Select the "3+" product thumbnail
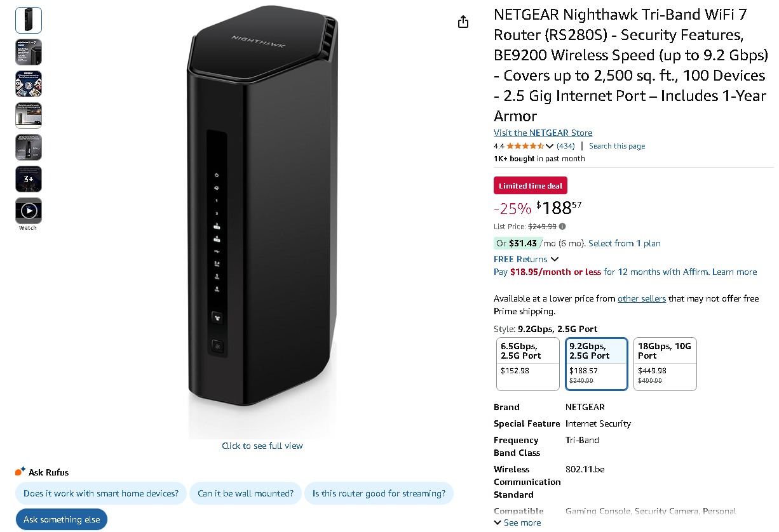Screen dimensions: 779x532 click(x=29, y=179)
